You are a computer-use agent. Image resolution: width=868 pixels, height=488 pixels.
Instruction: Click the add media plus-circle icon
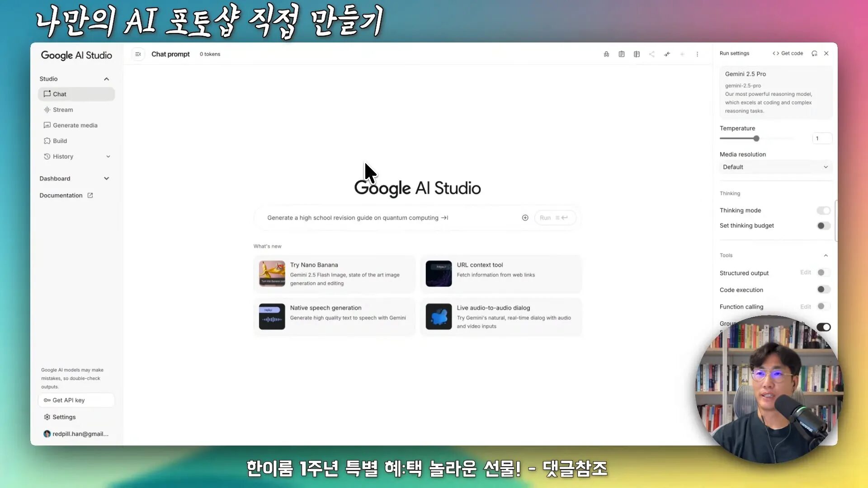pos(525,218)
